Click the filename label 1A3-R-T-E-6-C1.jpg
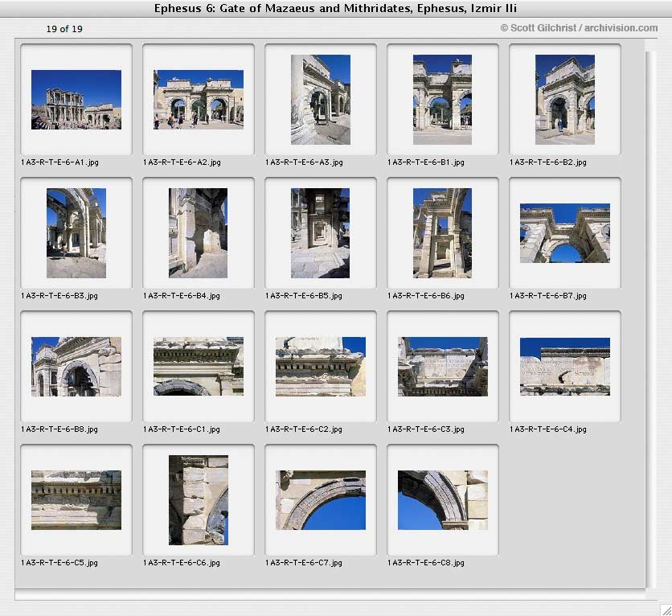Image resolution: width=672 pixels, height=616 pixels. [x=182, y=429]
